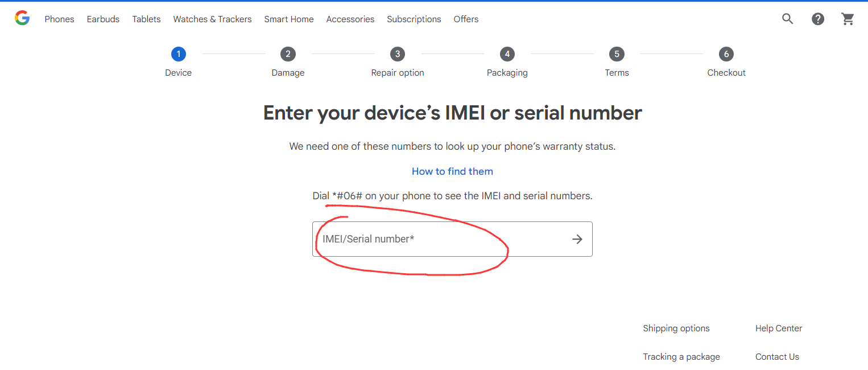This screenshot has height=370, width=868.
Task: Open the Phones menu
Action: coord(59,19)
